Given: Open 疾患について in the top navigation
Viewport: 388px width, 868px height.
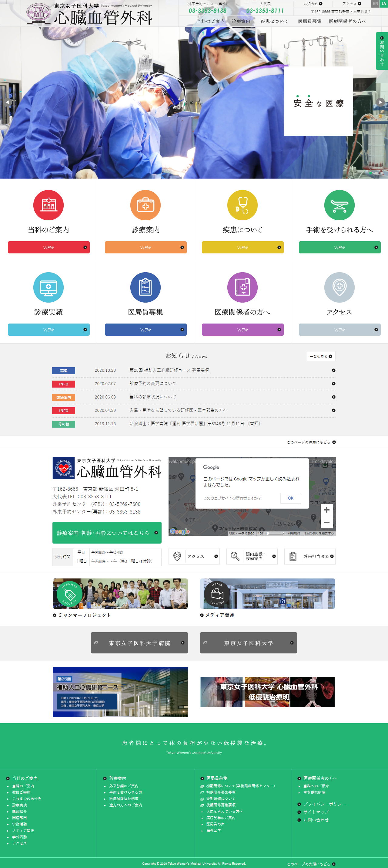Looking at the screenshot, I should (274, 21).
